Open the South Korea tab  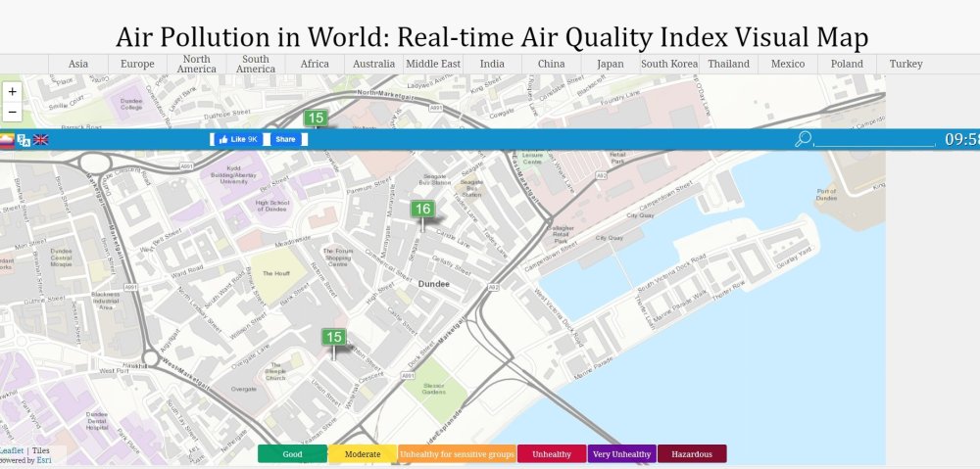[669, 64]
